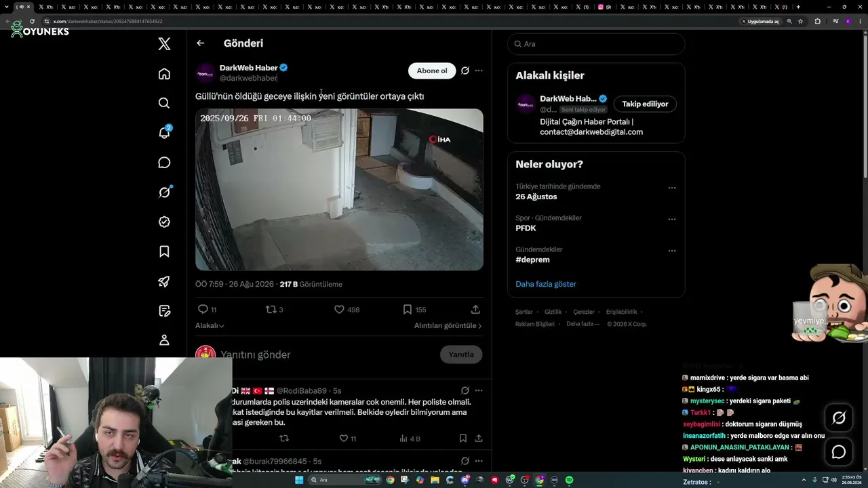Play the security camera video thumbnail
The width and height of the screenshot is (868, 488).
339,190
